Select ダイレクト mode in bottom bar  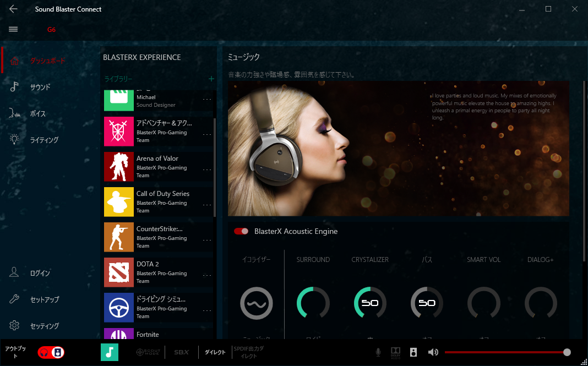click(215, 352)
